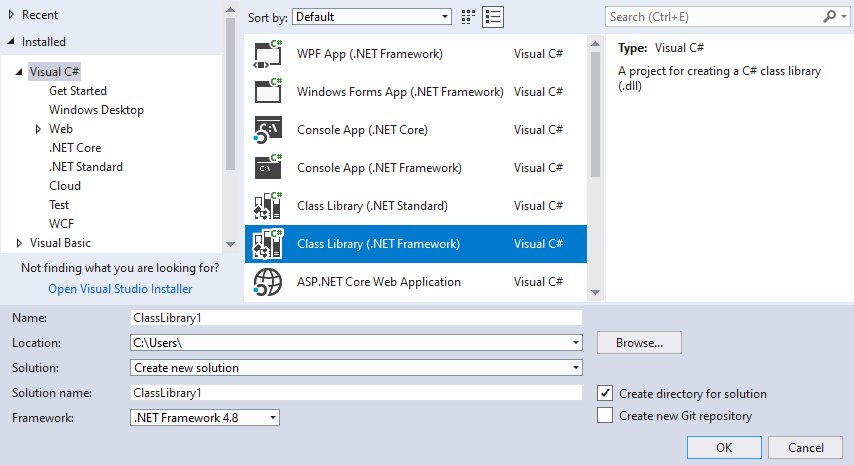
Task: Expand the Visual Basic node
Action: click(19, 243)
